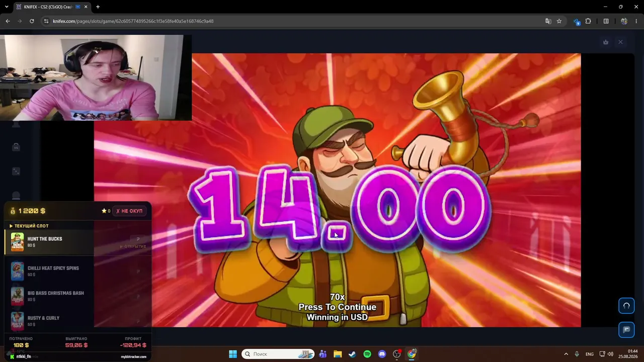Open Discord from the taskbar
This screenshot has height=362, width=644.
point(382,354)
